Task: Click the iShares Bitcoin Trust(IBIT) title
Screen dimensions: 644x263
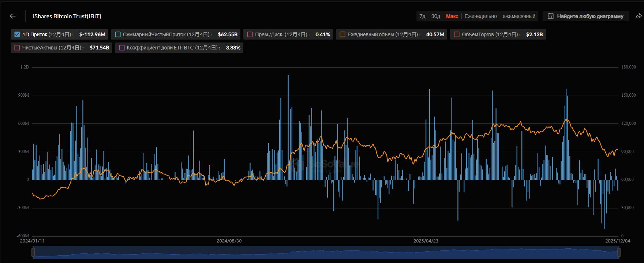Action: (x=67, y=16)
